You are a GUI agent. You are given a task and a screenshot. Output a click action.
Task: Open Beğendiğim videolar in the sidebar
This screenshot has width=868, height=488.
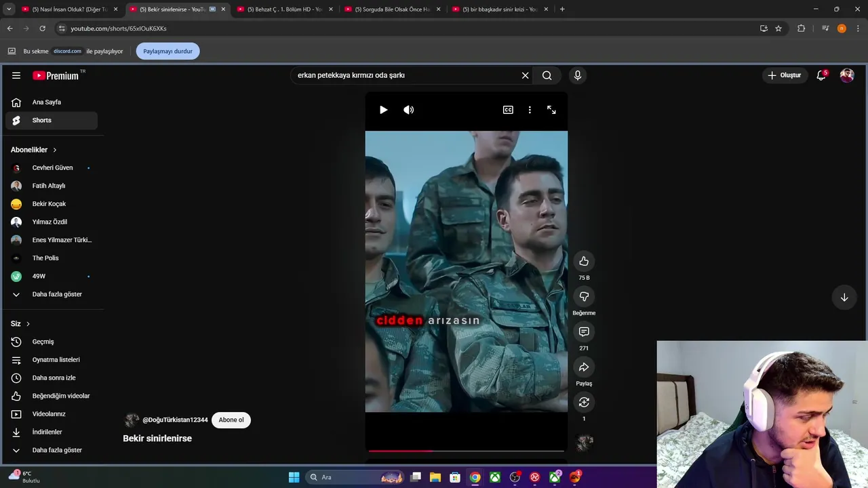pos(52,396)
